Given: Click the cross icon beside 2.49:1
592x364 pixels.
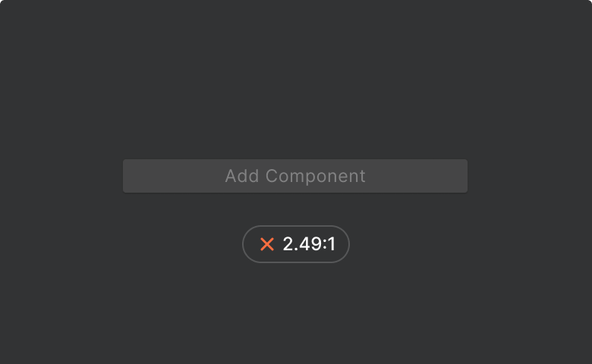Looking at the screenshot, I should point(266,244).
